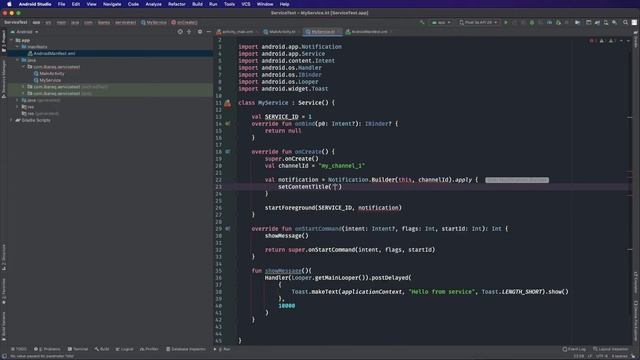The height and width of the screenshot is (360, 640).
Task: Click the onCreate() method breadcrumb
Action: tap(184, 22)
